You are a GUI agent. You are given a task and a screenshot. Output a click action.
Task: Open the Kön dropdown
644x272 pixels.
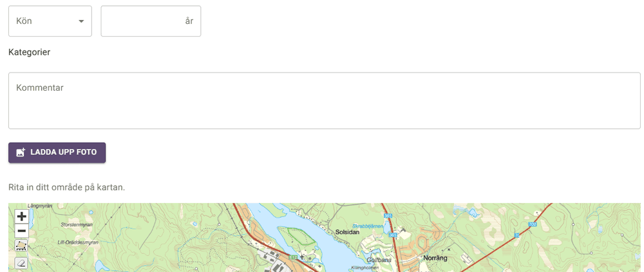[50, 21]
